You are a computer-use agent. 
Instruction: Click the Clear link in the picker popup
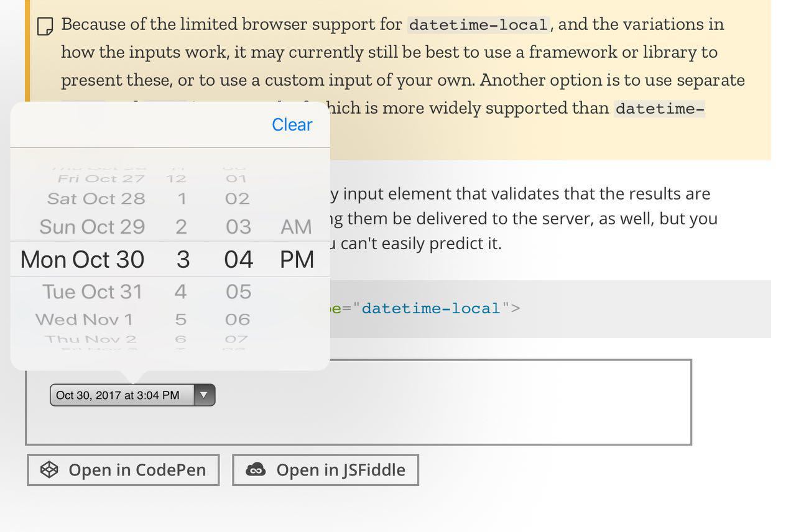[x=292, y=124]
